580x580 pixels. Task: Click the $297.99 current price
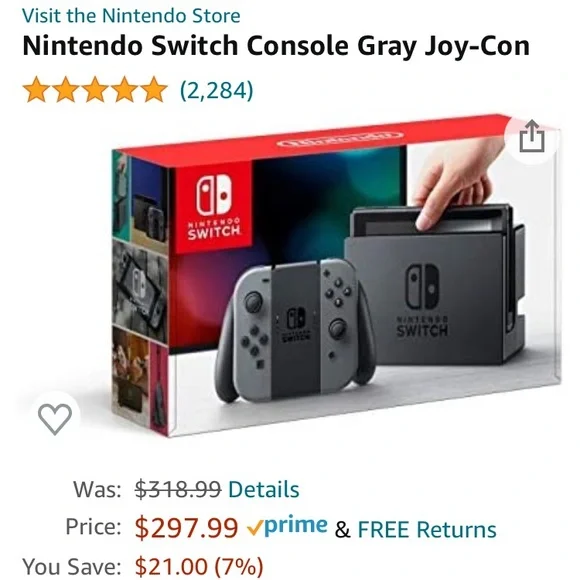pyautogui.click(x=186, y=527)
